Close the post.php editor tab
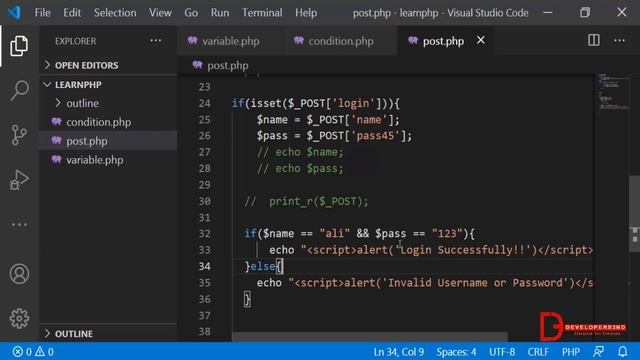 click(x=481, y=40)
